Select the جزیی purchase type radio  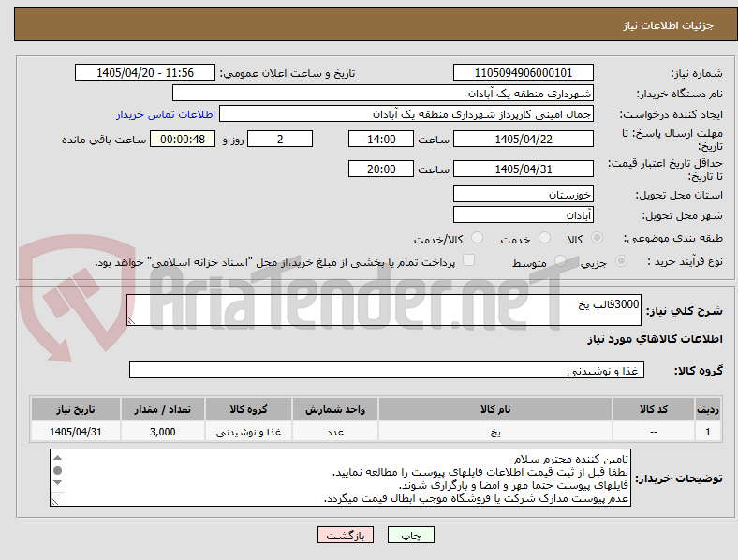point(621,260)
